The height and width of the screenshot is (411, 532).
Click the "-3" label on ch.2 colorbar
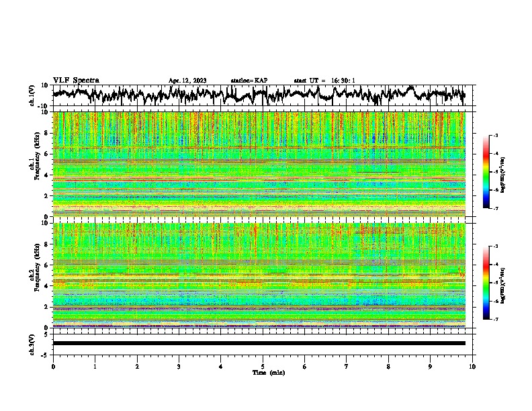point(496,246)
